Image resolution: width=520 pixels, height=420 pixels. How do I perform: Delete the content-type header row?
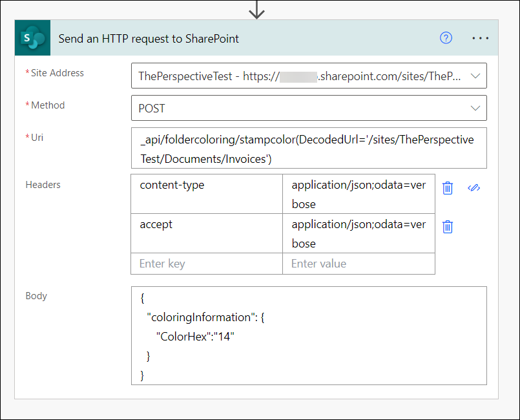(x=448, y=188)
